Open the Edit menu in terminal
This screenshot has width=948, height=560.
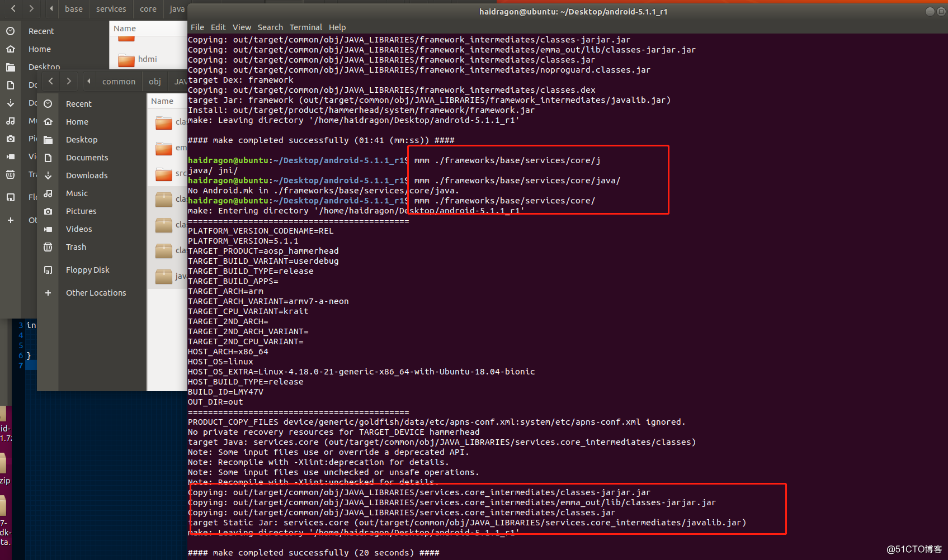point(218,27)
